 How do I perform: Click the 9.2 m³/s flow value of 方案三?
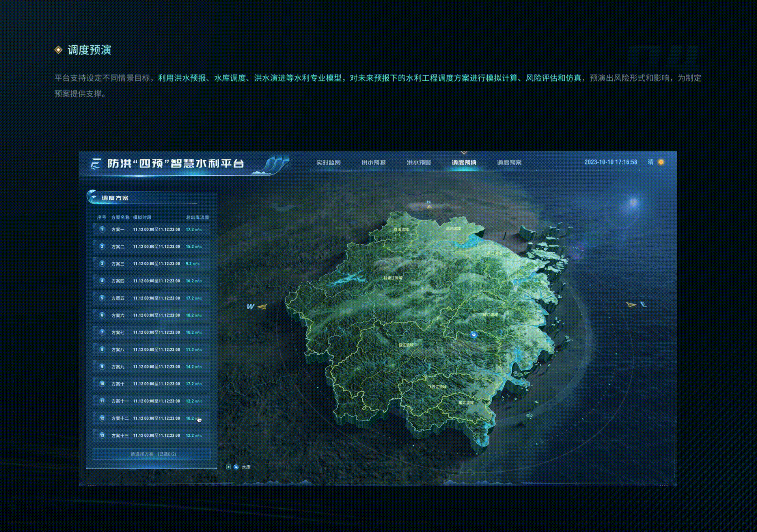pyautogui.click(x=193, y=264)
